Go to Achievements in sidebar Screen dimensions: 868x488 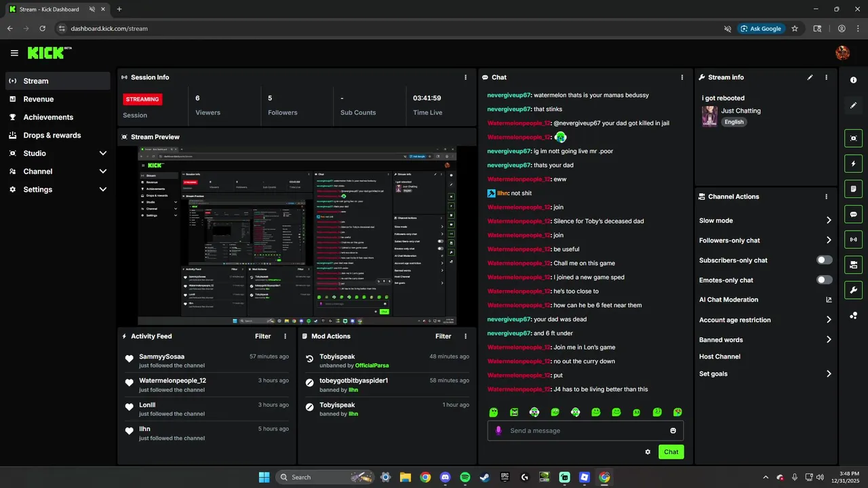click(58, 117)
